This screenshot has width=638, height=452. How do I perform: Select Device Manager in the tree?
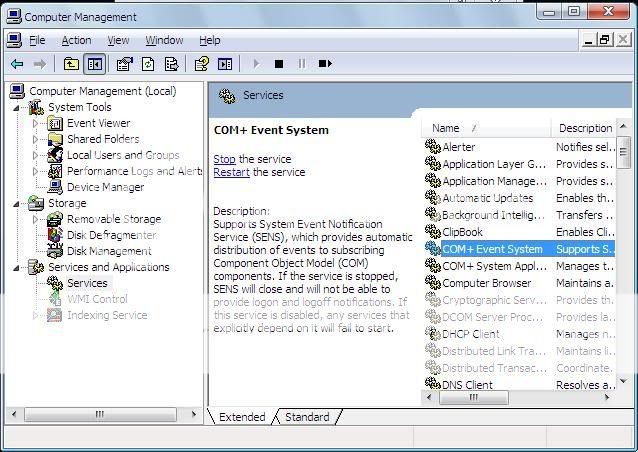pos(104,187)
